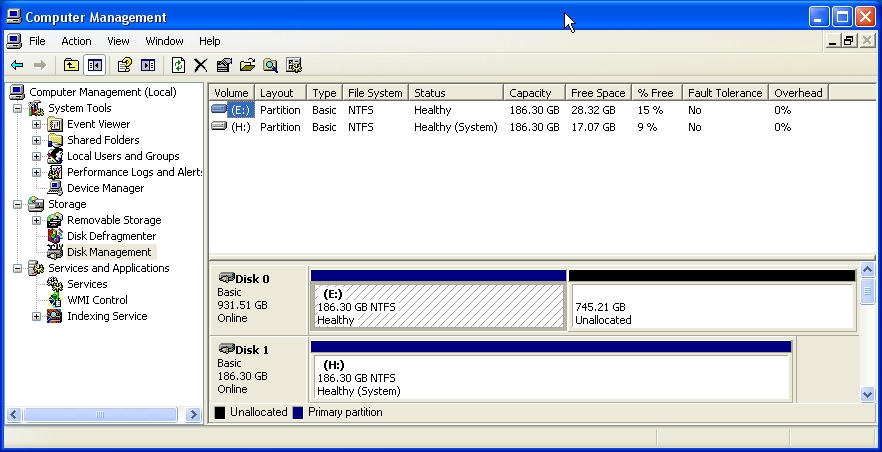The width and height of the screenshot is (882, 452).
Task: Click the Help toolbar icon with question mark
Action: click(x=124, y=65)
